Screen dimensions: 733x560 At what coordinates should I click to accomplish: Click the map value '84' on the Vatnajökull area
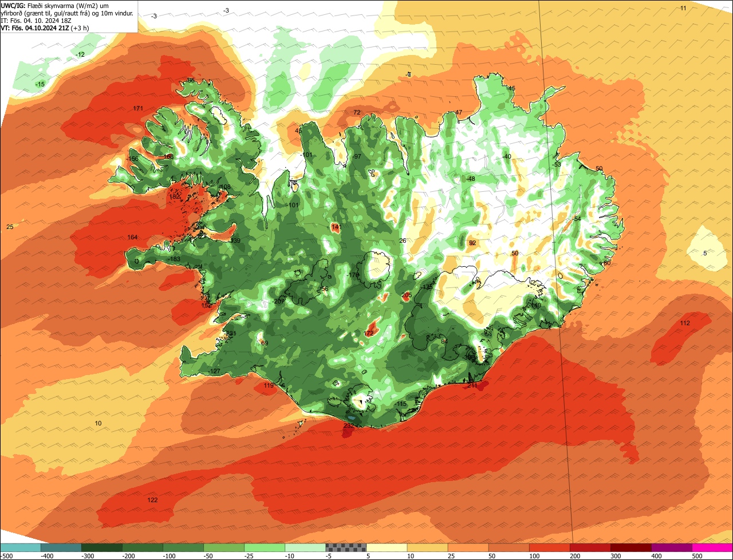[x=444, y=341]
